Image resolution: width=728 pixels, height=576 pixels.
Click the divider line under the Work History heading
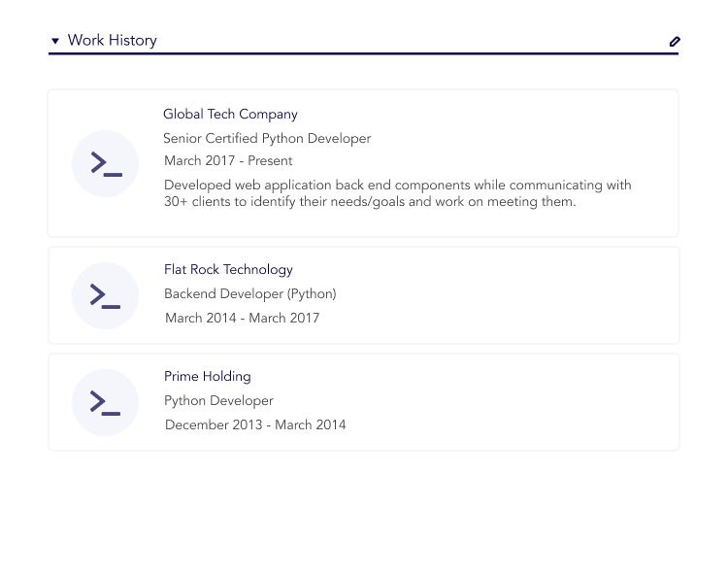[363, 54]
